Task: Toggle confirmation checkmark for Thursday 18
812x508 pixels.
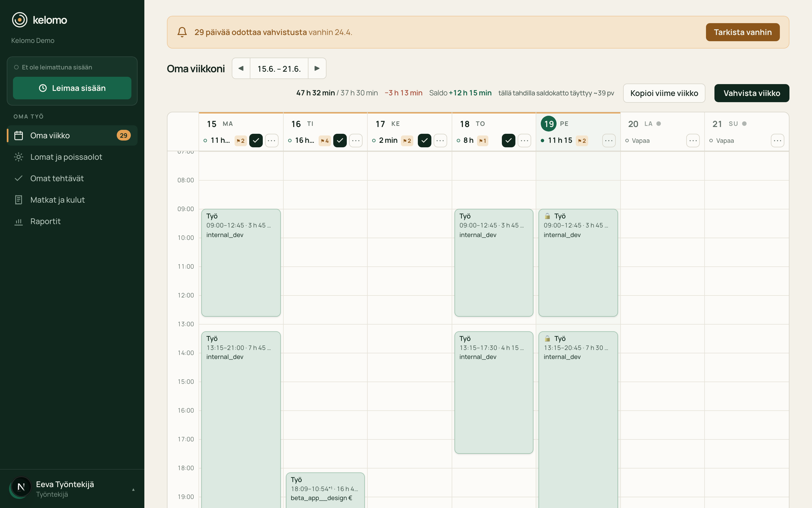Action: (509, 141)
